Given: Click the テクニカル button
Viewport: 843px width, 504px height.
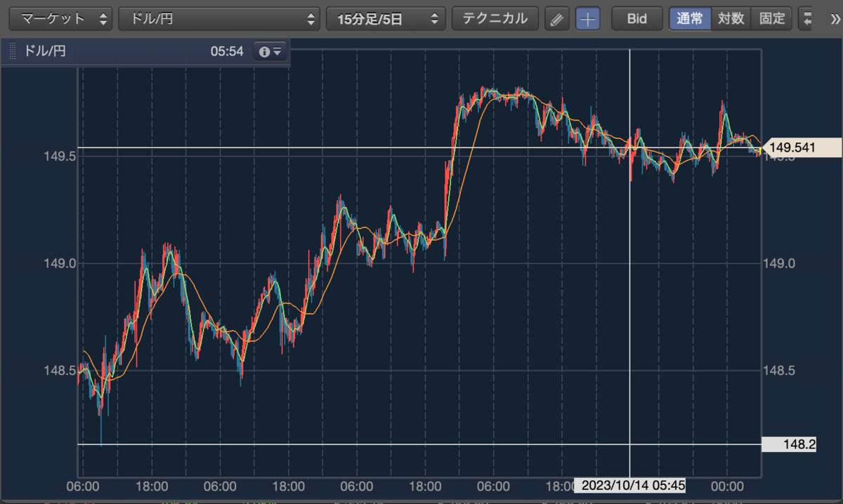Looking at the screenshot, I should coord(495,19).
